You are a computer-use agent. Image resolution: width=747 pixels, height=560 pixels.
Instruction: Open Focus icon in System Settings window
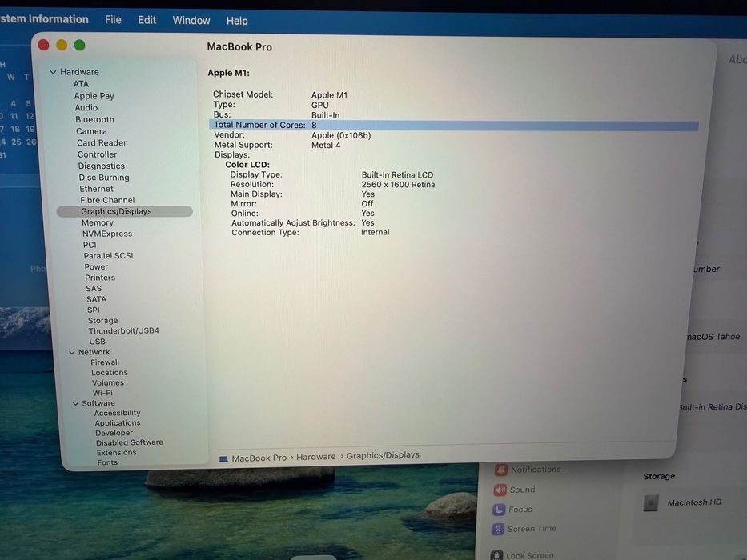click(499, 510)
